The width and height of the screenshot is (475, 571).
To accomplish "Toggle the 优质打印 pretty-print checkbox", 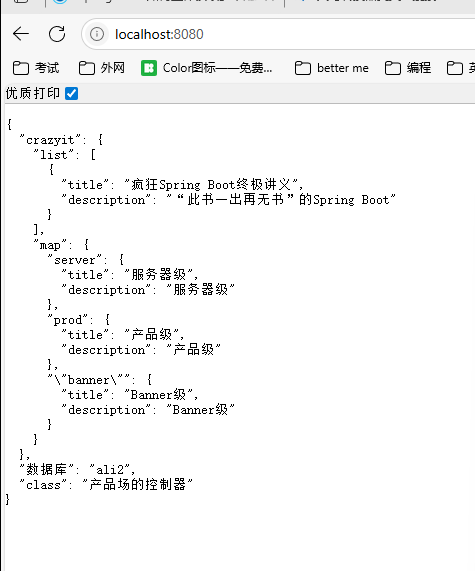I will (x=71, y=94).
